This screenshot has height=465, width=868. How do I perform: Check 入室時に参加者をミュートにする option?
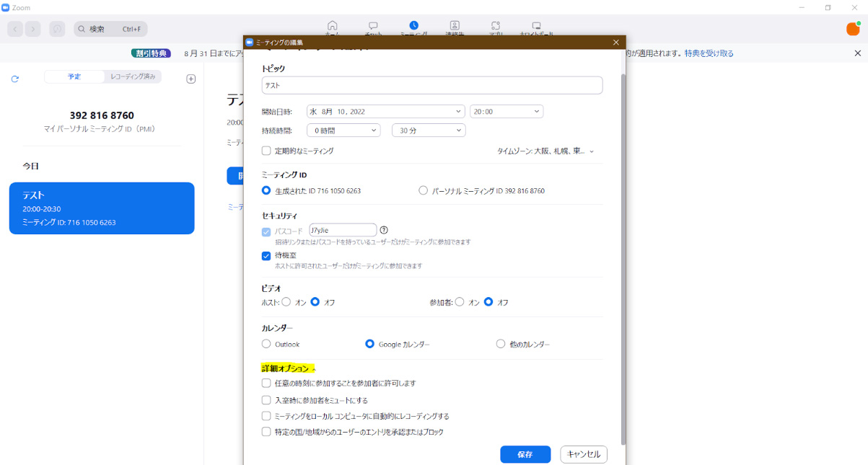click(266, 400)
